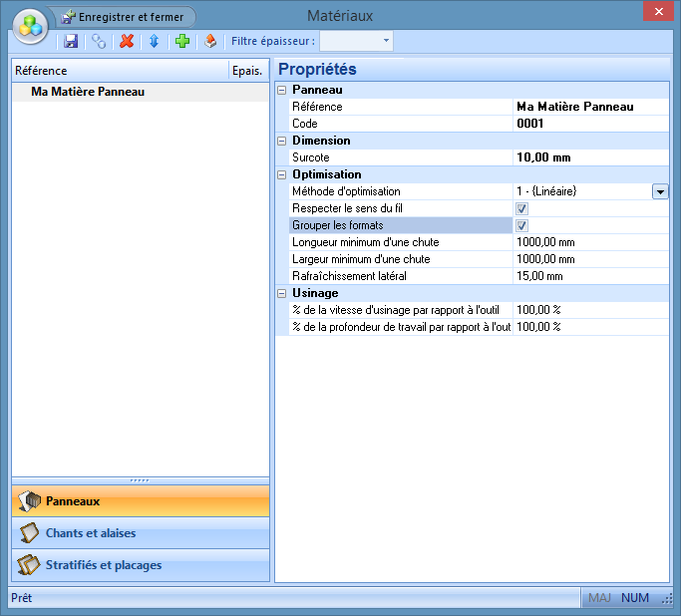Collapse the Optimisation property group
Viewport: 681px width, 616px height.
[x=282, y=174]
